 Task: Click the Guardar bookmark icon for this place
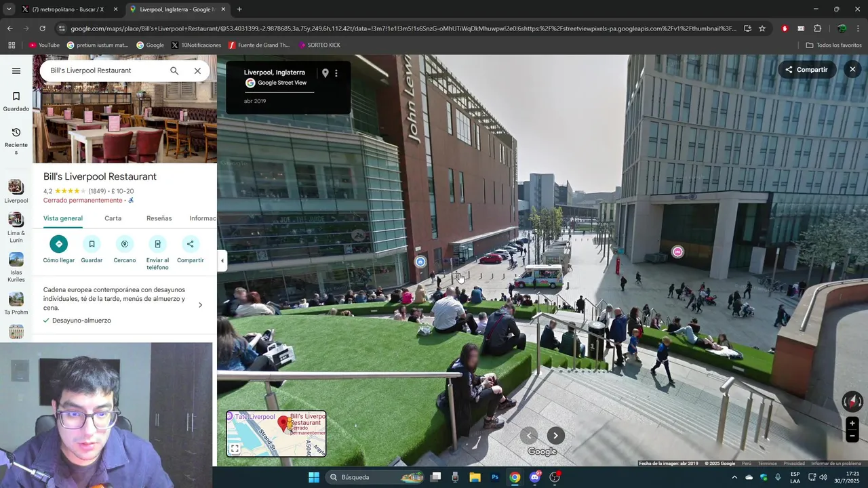[x=92, y=244]
